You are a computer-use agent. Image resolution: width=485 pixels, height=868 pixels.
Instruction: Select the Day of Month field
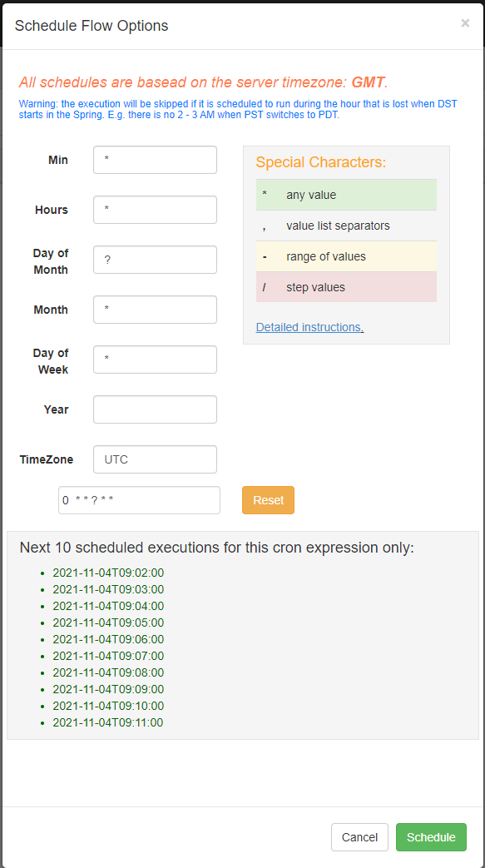coord(155,260)
